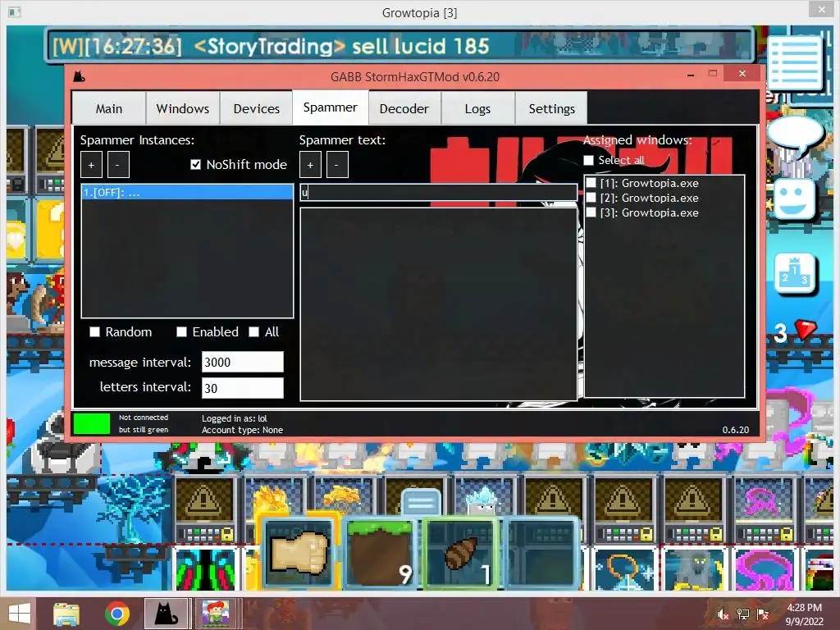Click the spammer text list area
Image resolution: width=840 pixels, height=630 pixels.
[x=438, y=304]
